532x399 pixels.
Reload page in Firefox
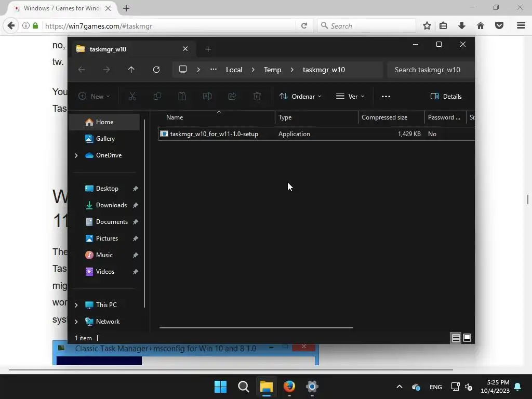304,26
